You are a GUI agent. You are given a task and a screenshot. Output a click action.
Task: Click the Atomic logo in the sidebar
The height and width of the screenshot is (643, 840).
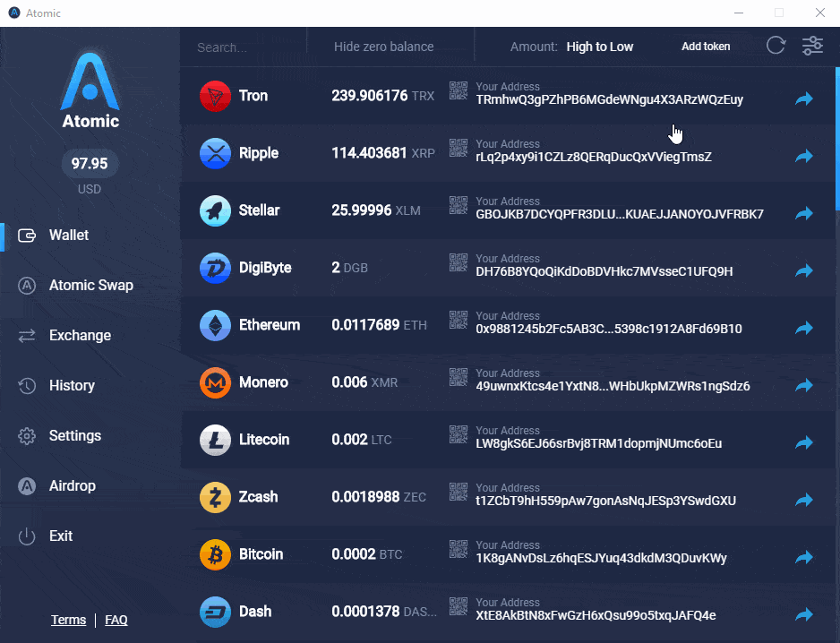(90, 90)
